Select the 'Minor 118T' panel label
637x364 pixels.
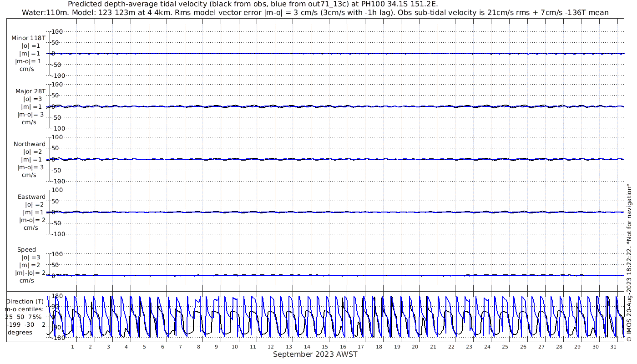[29, 38]
